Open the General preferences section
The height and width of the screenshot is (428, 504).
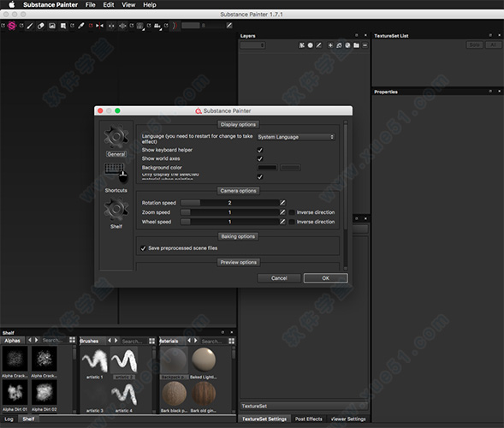(x=116, y=141)
